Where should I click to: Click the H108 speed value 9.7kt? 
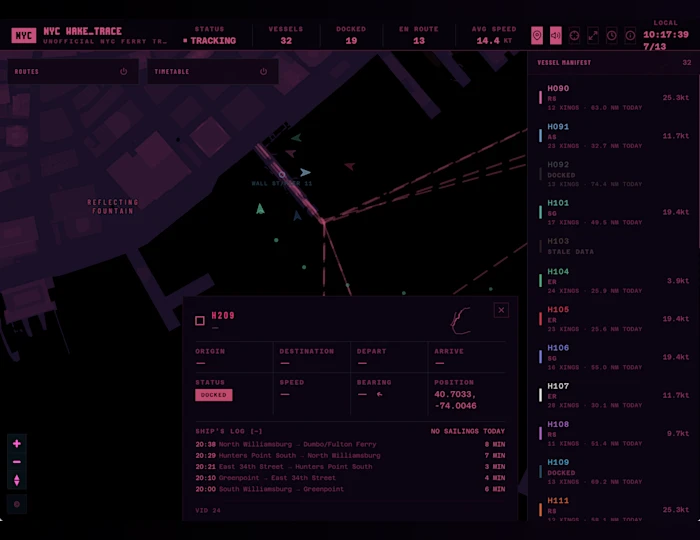pos(678,433)
